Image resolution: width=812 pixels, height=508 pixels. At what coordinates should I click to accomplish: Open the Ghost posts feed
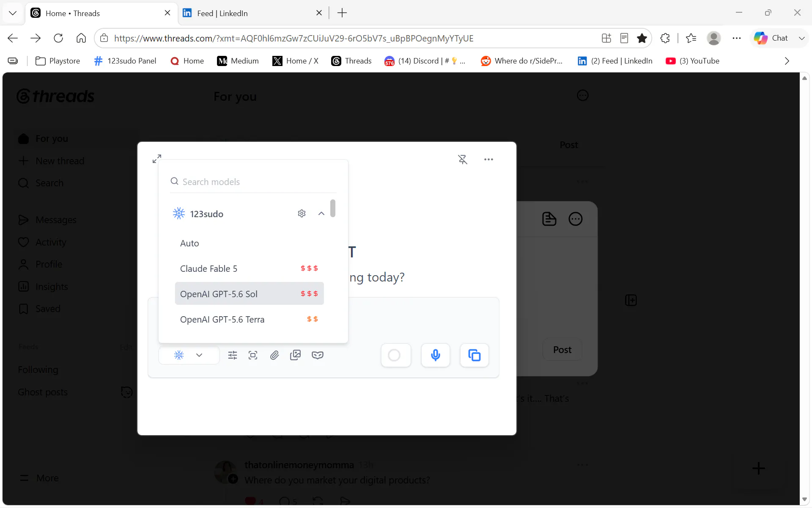point(43,392)
